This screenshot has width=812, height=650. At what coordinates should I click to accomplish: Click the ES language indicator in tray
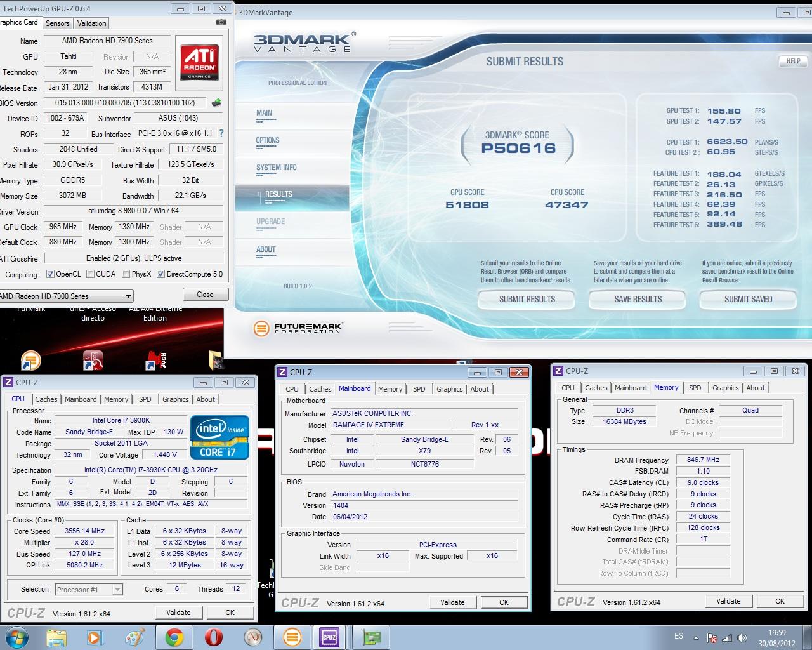coord(679,636)
